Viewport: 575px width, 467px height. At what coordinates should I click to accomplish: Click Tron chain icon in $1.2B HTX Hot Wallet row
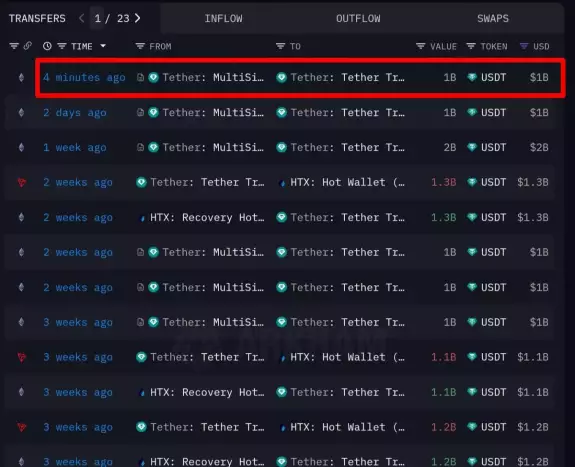click(22, 427)
